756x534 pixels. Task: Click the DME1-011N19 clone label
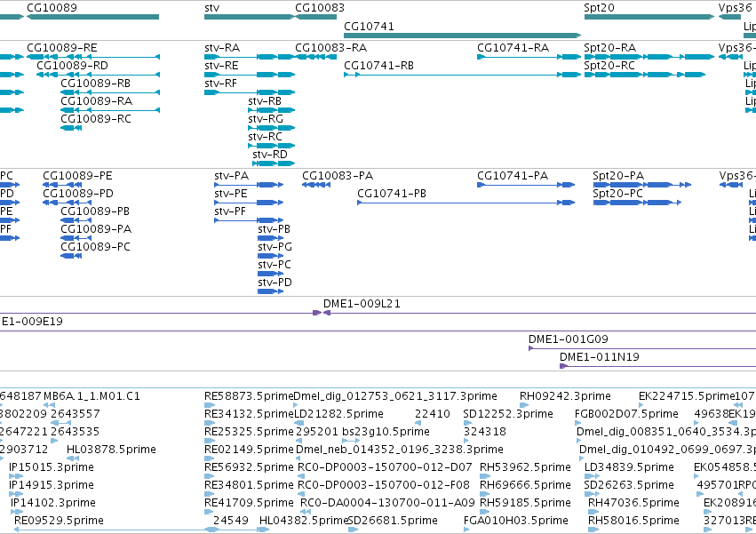600,357
